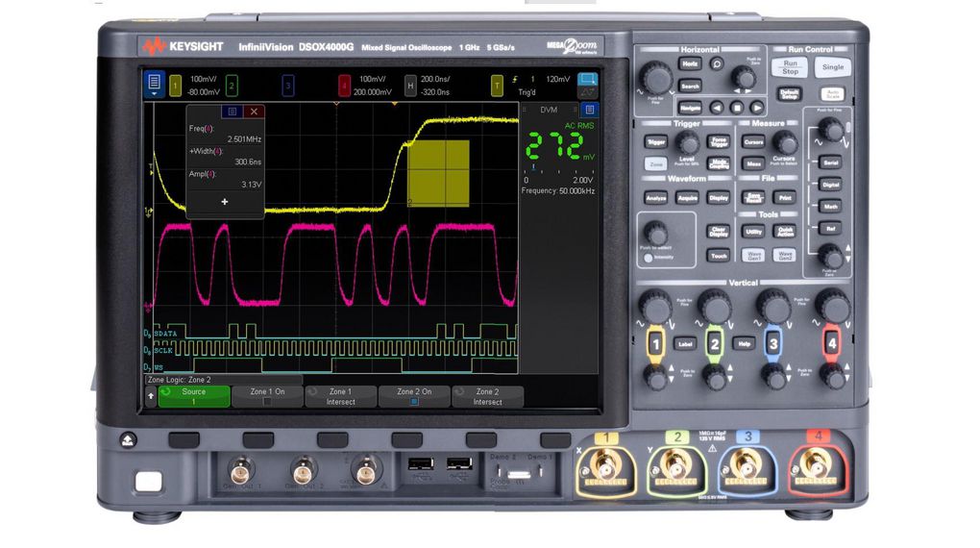Open the measurements panel menu icon

pos(232,112)
